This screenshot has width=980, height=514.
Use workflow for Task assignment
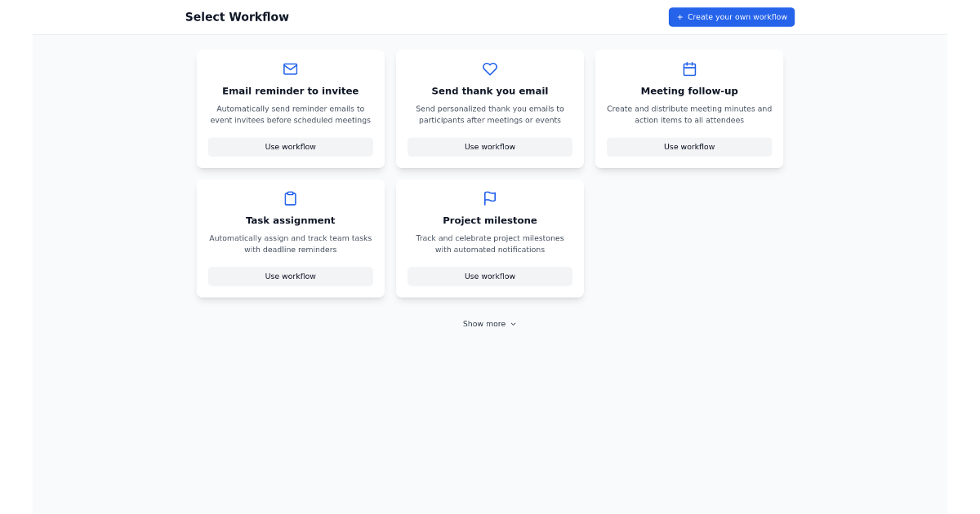click(290, 276)
